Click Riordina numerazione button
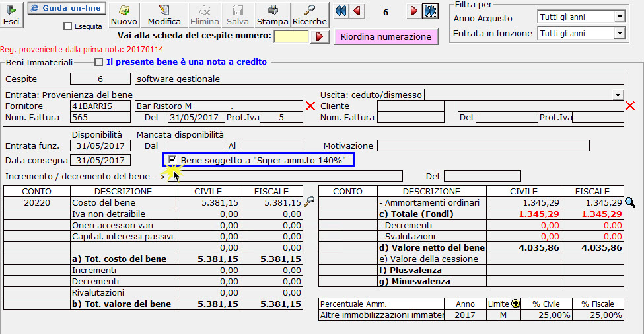Viewport: 644px width, 334px height. (386, 36)
